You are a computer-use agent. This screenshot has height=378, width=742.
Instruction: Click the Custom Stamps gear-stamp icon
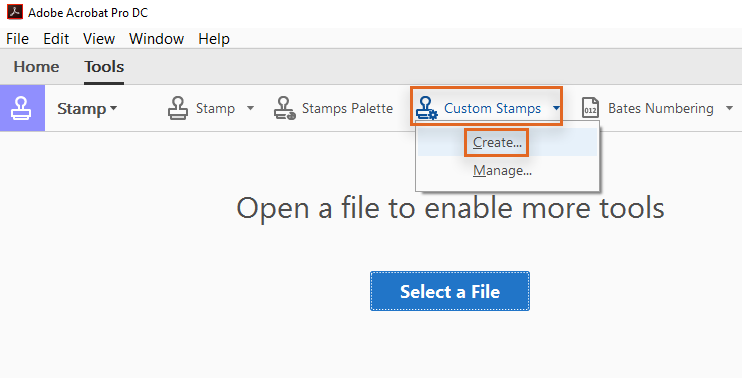426,108
